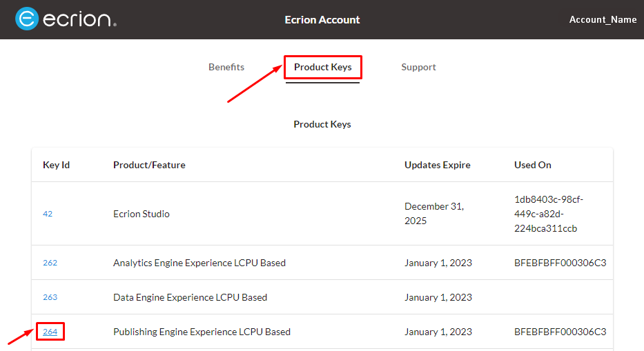
Task: Click the Updates Expire column header
Action: point(438,165)
